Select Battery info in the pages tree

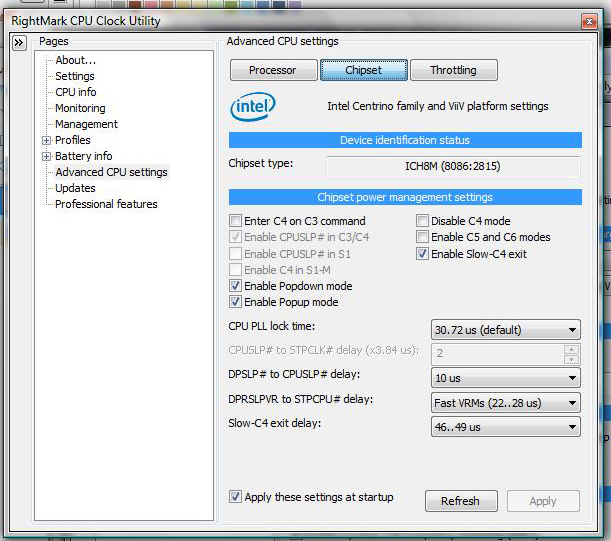coord(84,156)
